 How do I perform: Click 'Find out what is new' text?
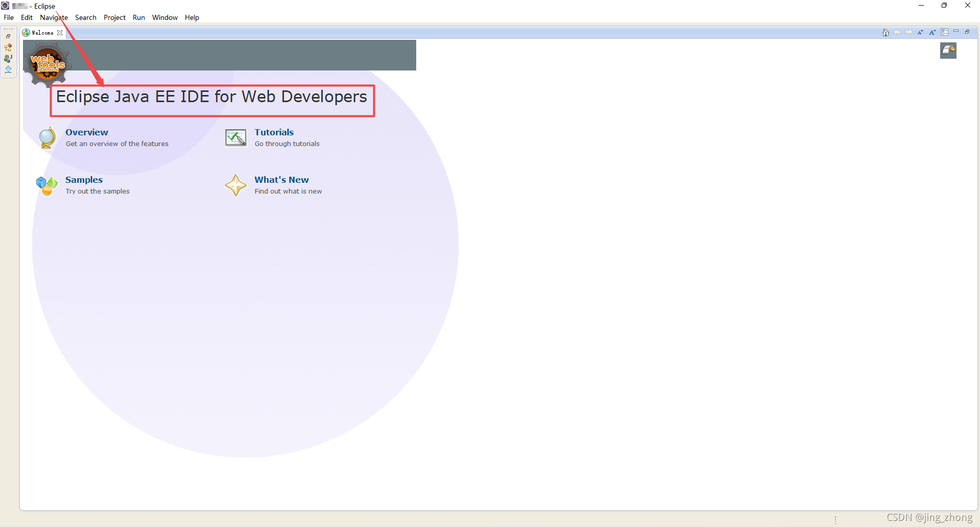[x=288, y=191]
